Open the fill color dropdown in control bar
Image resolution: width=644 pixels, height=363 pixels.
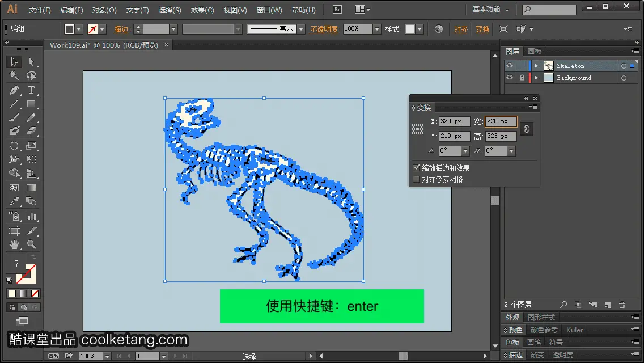click(x=79, y=29)
